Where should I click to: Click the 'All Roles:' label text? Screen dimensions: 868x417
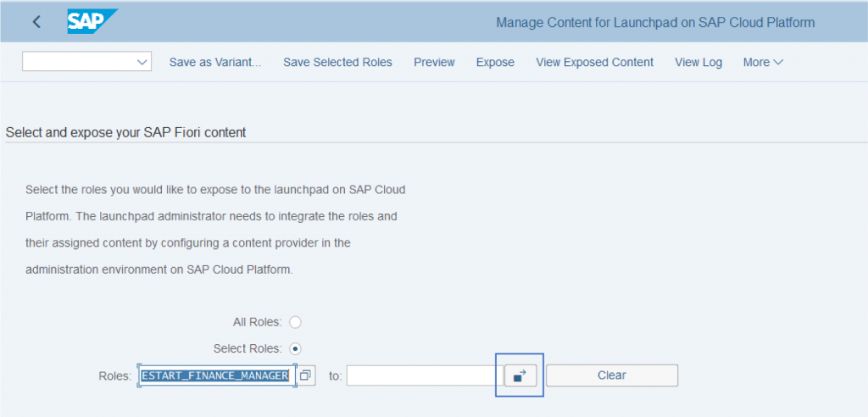pyautogui.click(x=258, y=322)
